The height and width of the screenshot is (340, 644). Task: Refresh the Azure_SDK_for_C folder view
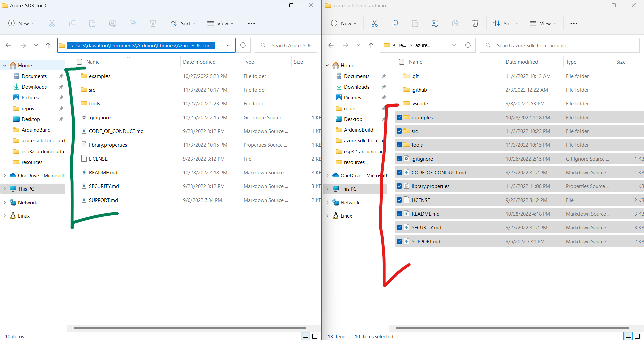click(x=243, y=45)
